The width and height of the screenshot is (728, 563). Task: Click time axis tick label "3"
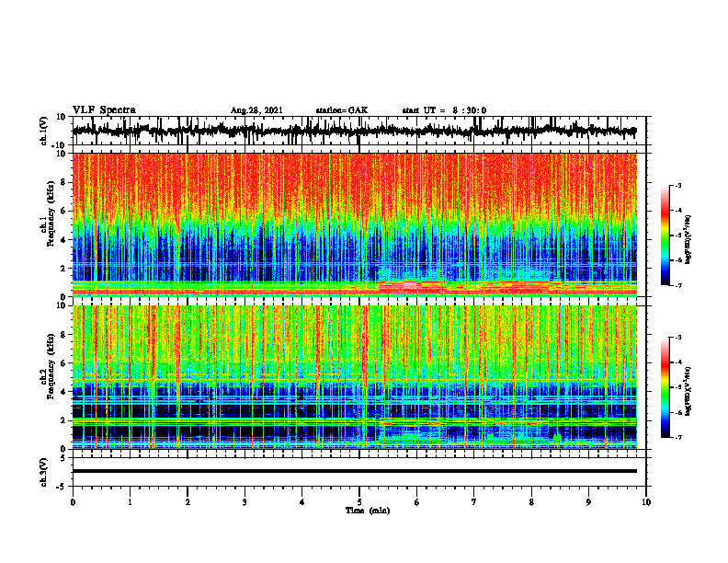[x=245, y=502]
